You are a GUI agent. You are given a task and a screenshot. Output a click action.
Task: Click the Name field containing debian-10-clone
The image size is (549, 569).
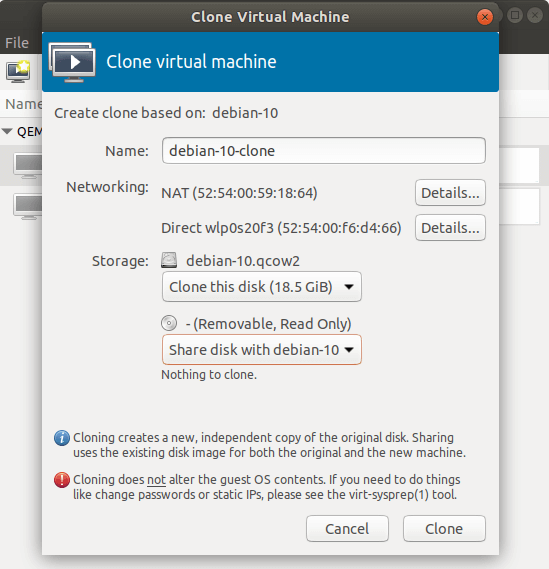tap(324, 151)
